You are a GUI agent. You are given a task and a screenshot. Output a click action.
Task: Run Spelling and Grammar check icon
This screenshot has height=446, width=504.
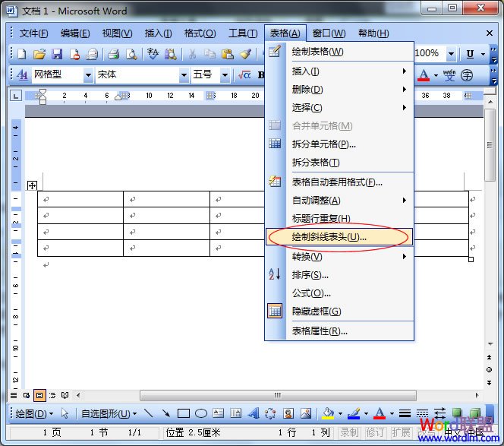(x=153, y=54)
